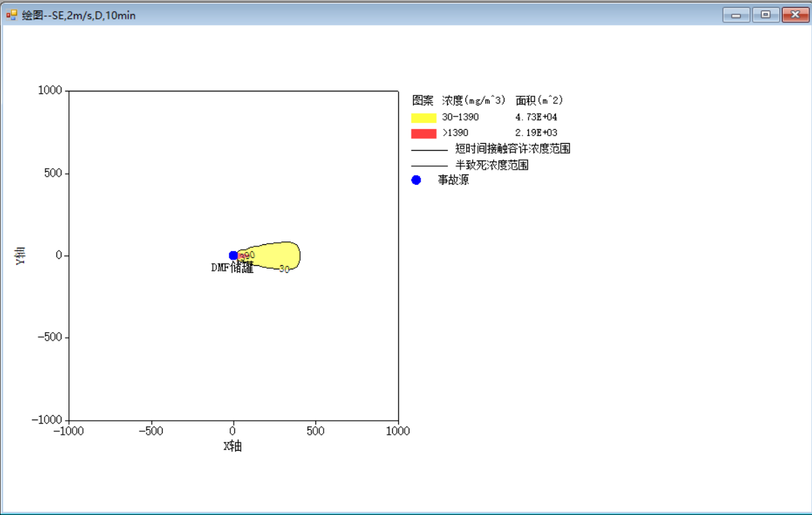812x515 pixels.
Task: Click the 30-1390 concentration text
Action: pyautogui.click(x=460, y=117)
